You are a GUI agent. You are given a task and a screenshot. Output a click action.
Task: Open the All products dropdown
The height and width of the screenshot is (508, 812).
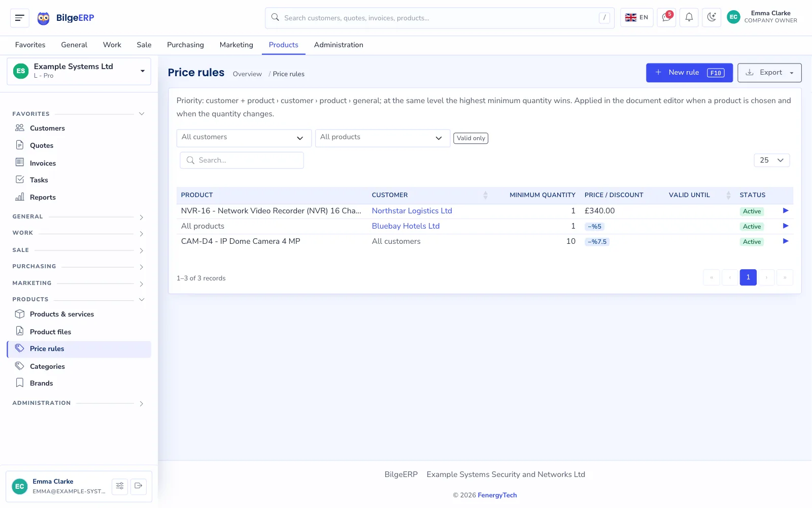click(x=383, y=138)
